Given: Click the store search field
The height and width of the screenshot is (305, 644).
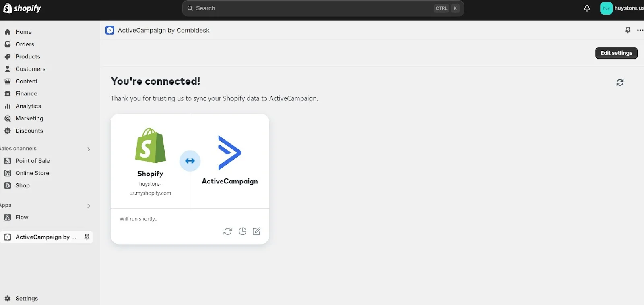Looking at the screenshot, I should [323, 8].
